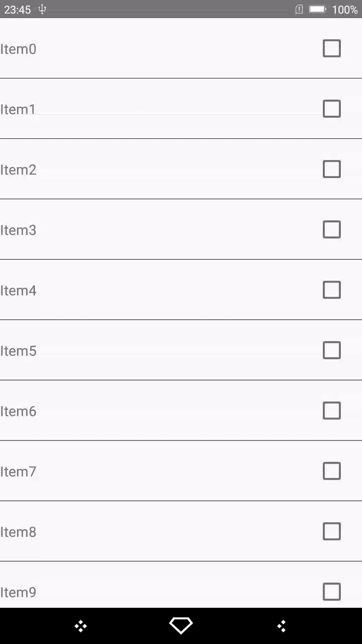The image size is (362, 644).
Task: Check the Item9 checkbox
Action: click(332, 591)
